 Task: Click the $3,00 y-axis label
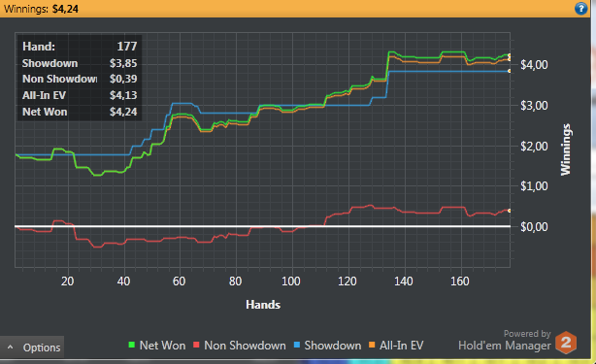(x=534, y=105)
